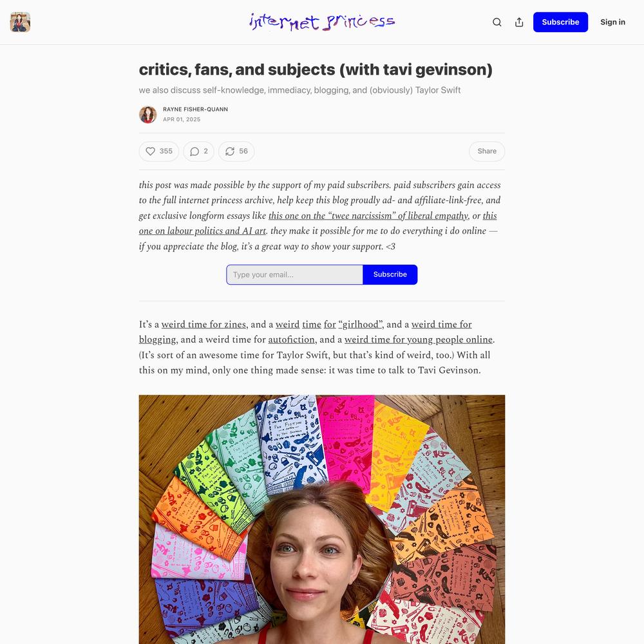Open the search icon in header

497,22
